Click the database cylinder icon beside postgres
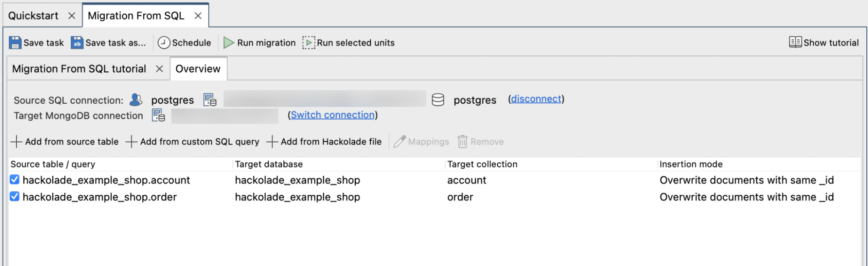Viewport: 868px width, 266px height. pyautogui.click(x=438, y=99)
